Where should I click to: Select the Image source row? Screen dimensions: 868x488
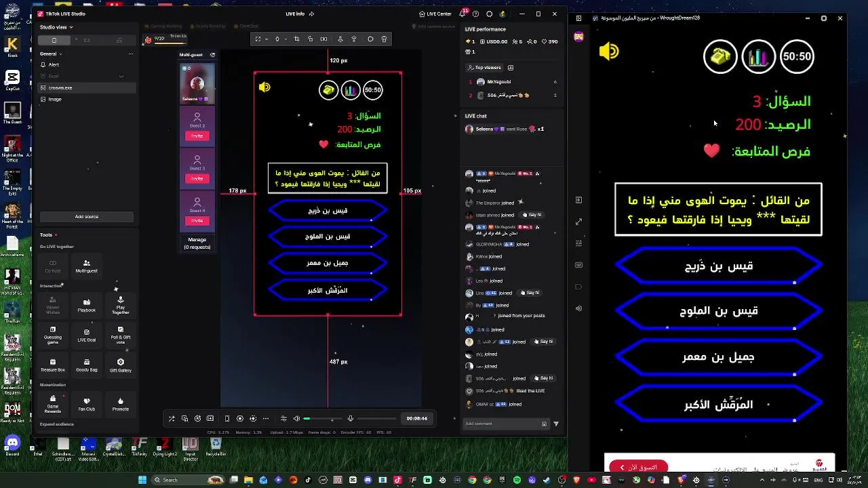tap(87, 99)
